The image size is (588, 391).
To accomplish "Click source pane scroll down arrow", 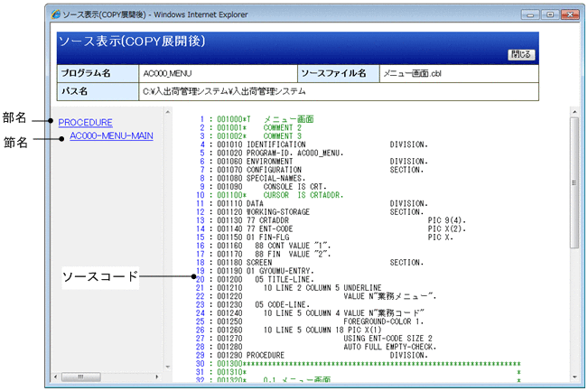I will pos(574,377).
